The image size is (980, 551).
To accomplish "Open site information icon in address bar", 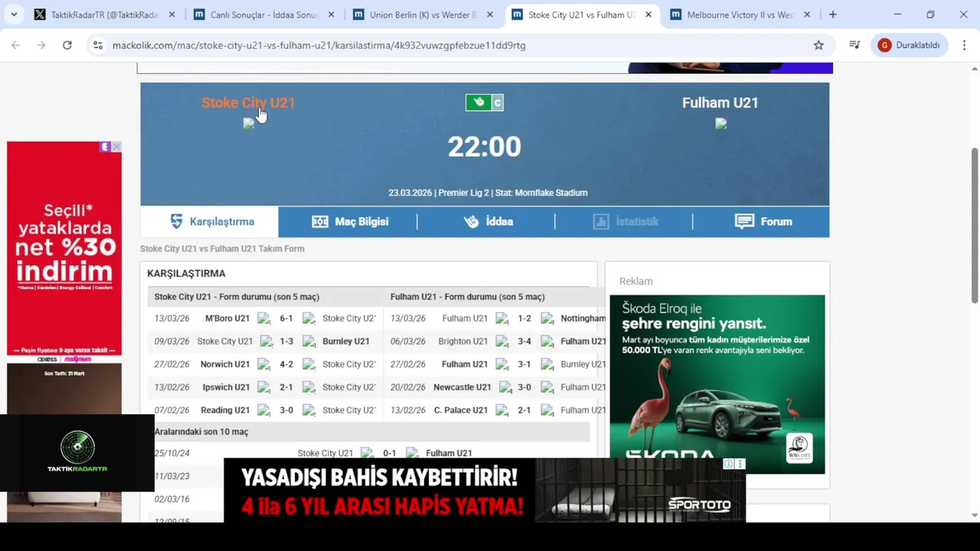I will pos(97,45).
